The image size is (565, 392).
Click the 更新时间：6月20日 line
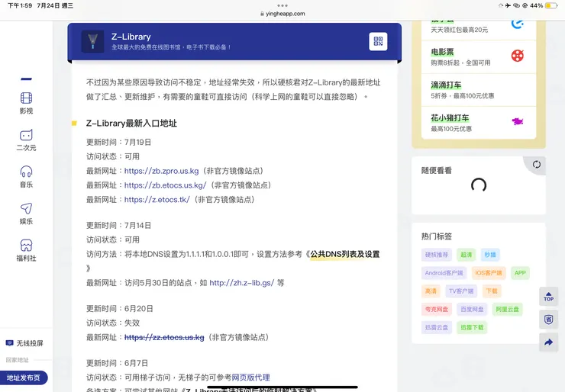coord(120,309)
